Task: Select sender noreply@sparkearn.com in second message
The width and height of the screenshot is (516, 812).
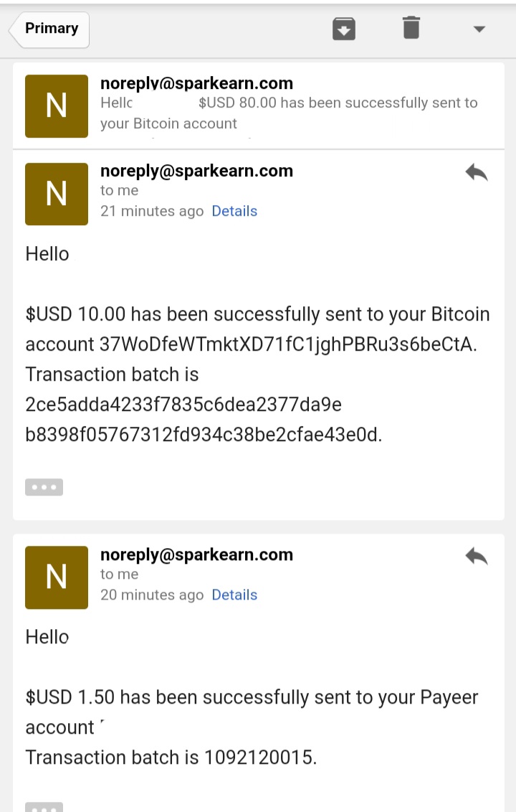Action: tap(196, 171)
